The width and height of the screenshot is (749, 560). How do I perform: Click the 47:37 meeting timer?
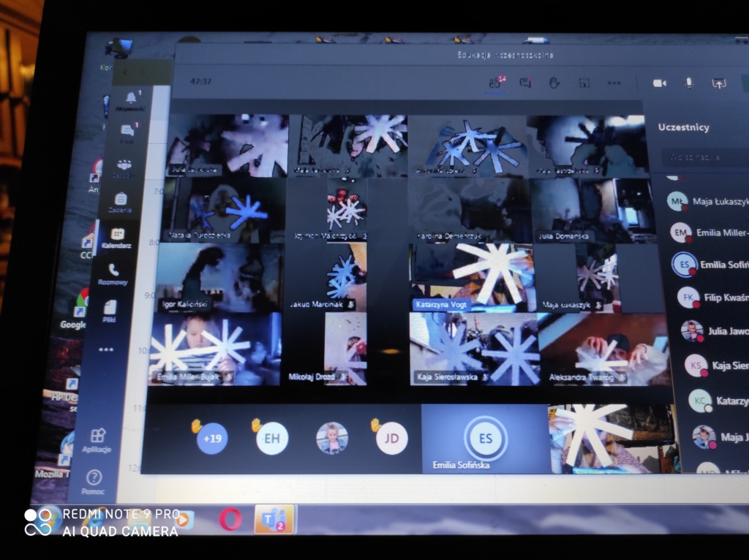click(x=200, y=82)
